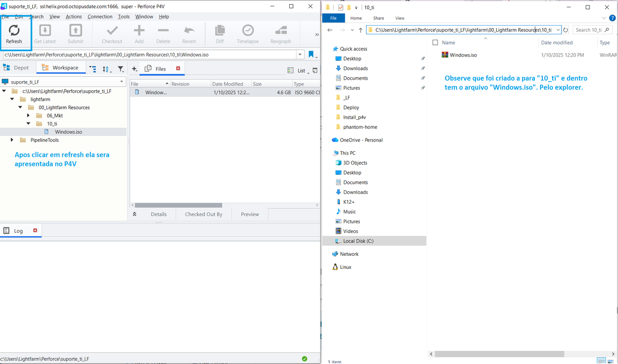Click the Refresh button in P4V toolbar
The height and width of the screenshot is (364, 618).
tap(14, 34)
